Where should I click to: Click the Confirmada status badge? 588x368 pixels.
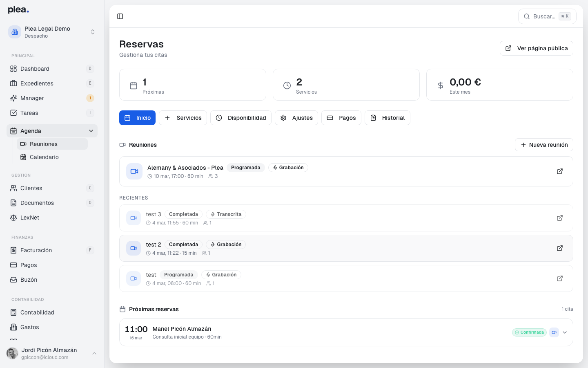tap(529, 332)
